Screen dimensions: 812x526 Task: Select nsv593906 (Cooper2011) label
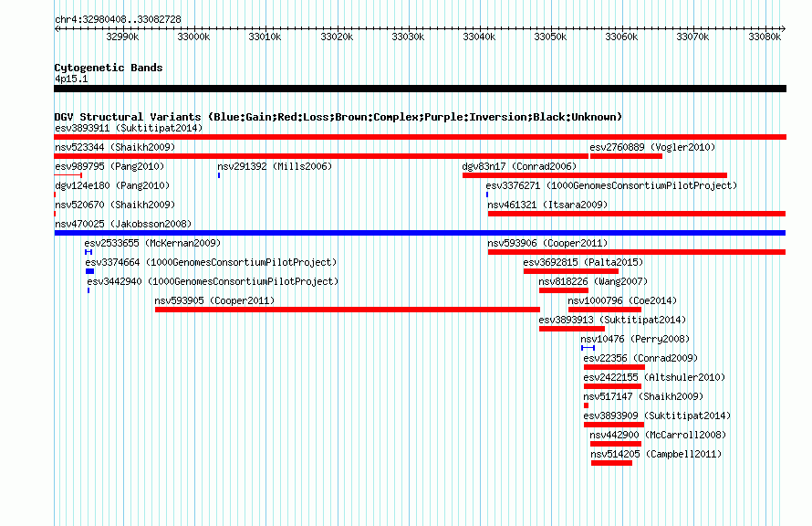pos(548,243)
